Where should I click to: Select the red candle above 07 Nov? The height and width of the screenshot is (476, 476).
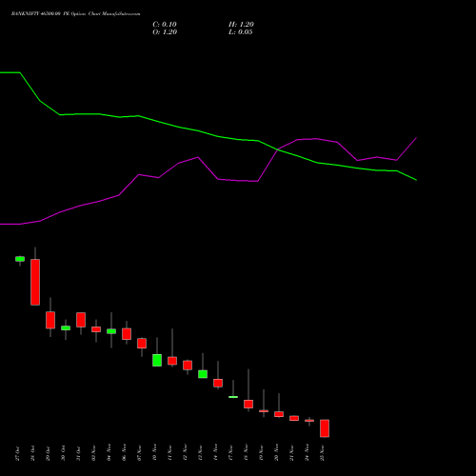142,344
